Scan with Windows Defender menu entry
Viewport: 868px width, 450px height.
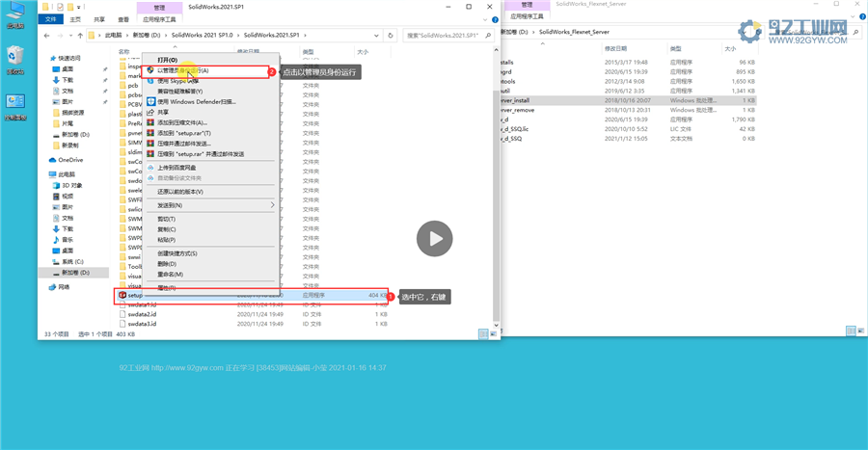pos(197,102)
